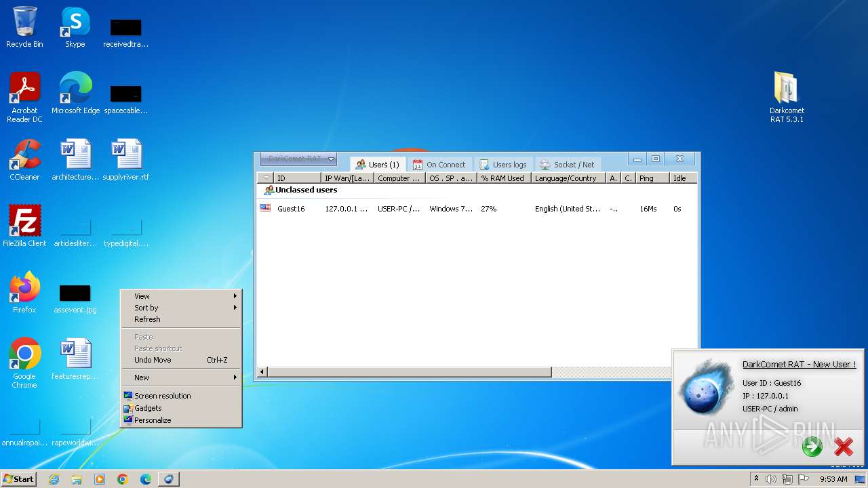
Task: Dismiss the notification with the red X
Action: (844, 447)
